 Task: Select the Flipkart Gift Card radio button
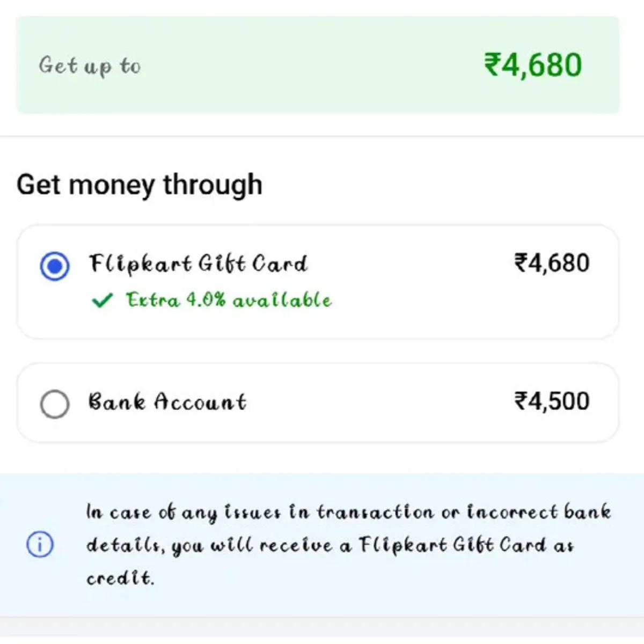tap(55, 266)
